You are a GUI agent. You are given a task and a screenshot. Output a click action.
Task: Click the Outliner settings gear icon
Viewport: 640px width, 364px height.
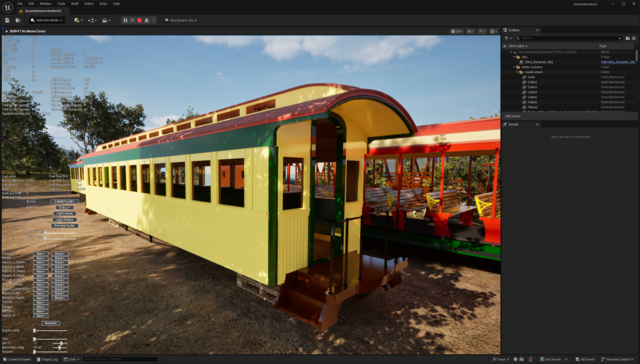pos(633,38)
